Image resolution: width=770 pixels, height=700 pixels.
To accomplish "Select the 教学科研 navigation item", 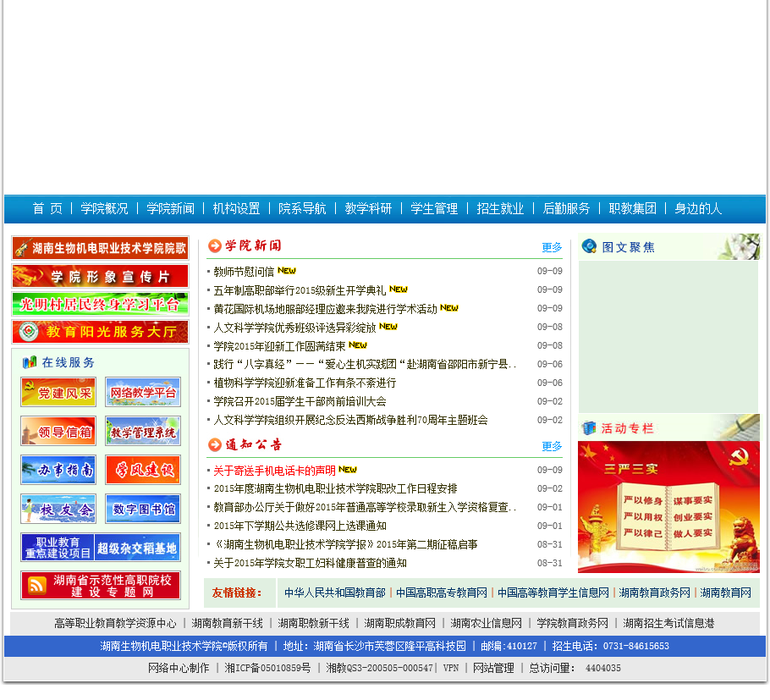I will point(368,209).
